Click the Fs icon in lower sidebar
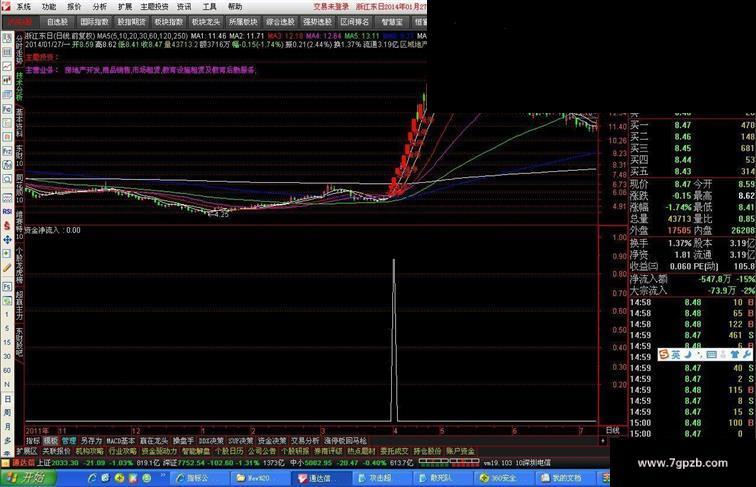 7,287
